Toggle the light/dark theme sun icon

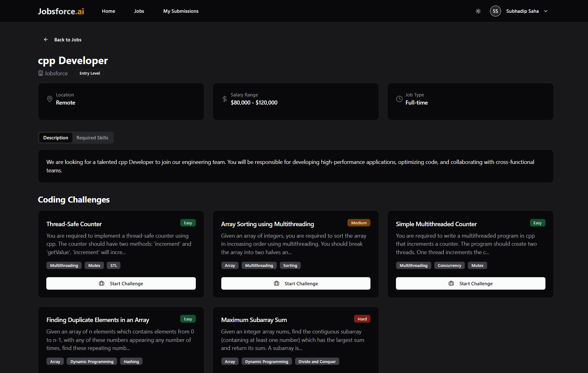(x=478, y=11)
